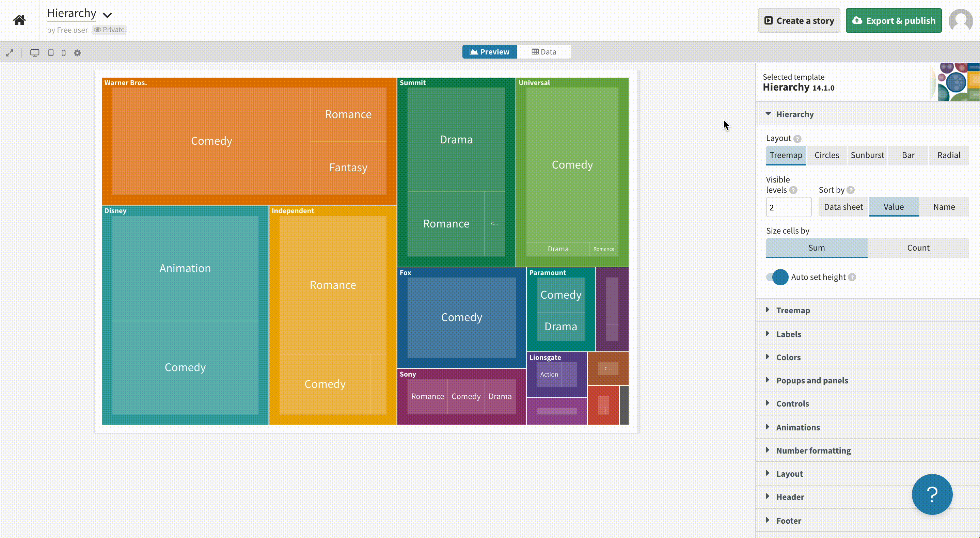This screenshot has width=980, height=538.
Task: Click the Lionsgate Action cell
Action: [549, 375]
